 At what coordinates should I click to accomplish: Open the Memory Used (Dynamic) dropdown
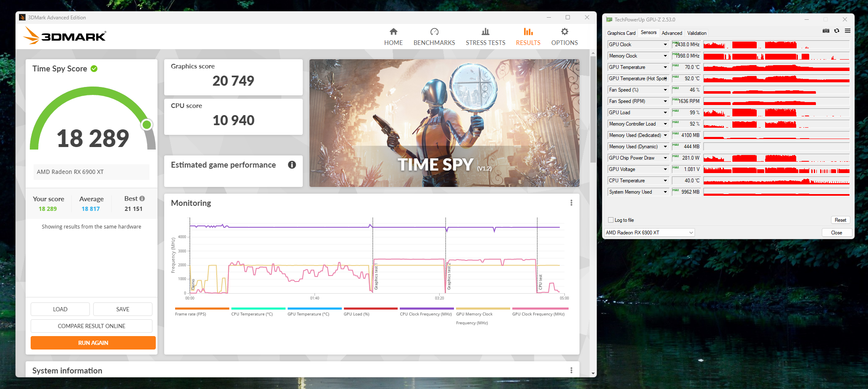[x=665, y=147]
